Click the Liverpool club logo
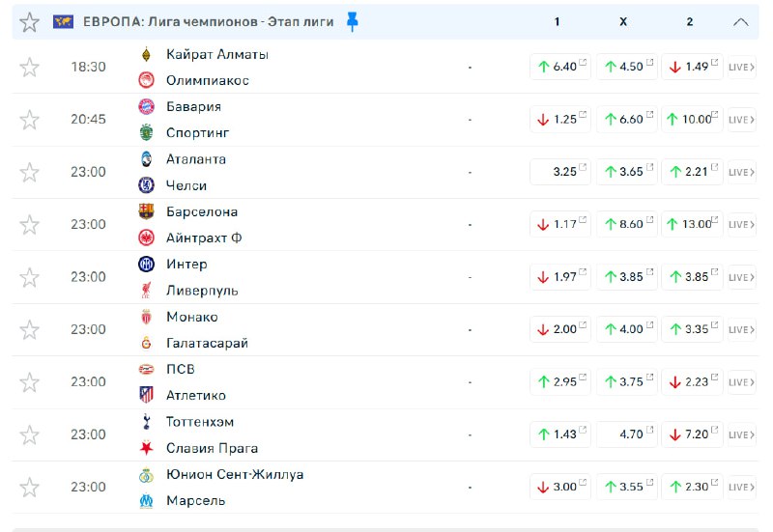The image size is (773, 532). point(147,291)
